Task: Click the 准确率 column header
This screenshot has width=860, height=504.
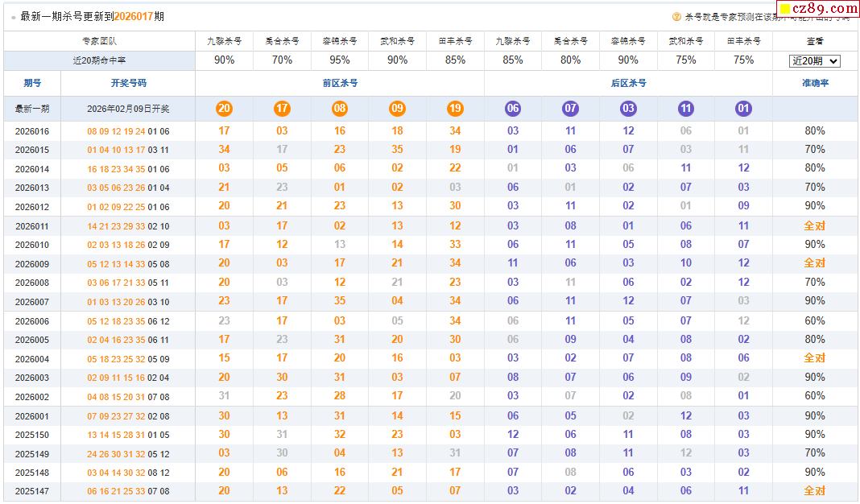Action: coord(814,83)
